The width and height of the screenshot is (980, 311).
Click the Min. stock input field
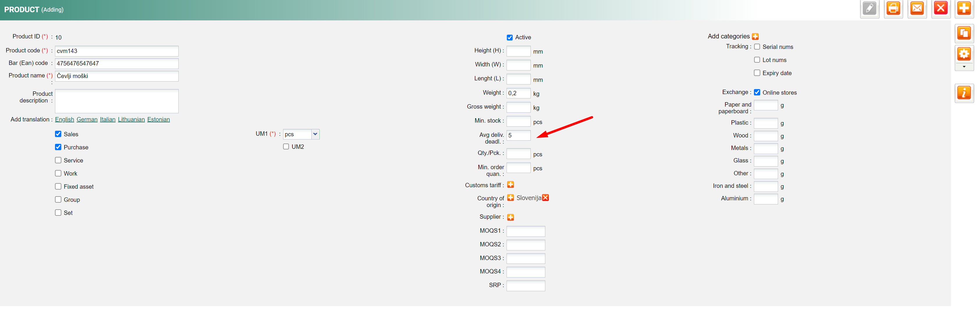pos(519,121)
